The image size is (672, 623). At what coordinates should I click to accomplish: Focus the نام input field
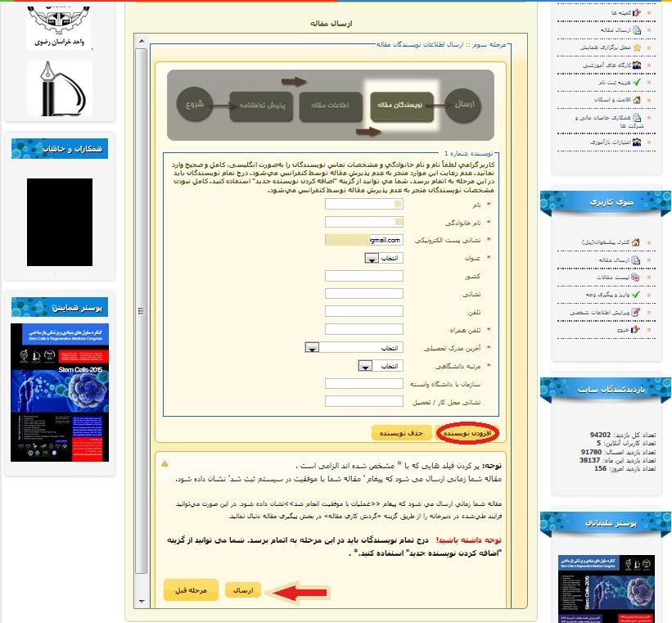tap(364, 204)
